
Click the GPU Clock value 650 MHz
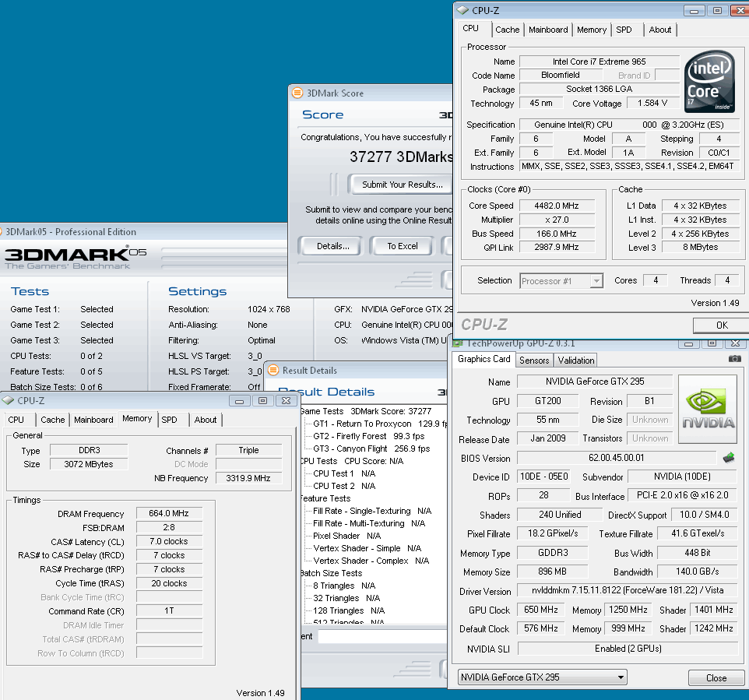click(541, 610)
